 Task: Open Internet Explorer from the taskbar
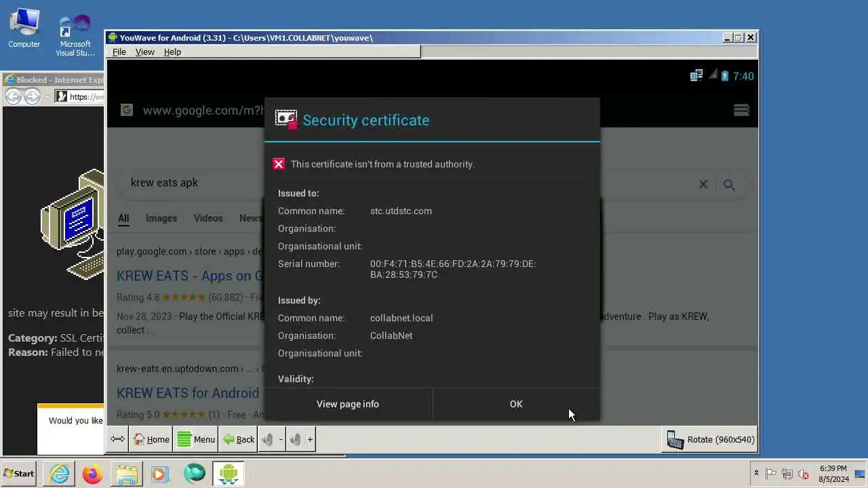(x=60, y=474)
